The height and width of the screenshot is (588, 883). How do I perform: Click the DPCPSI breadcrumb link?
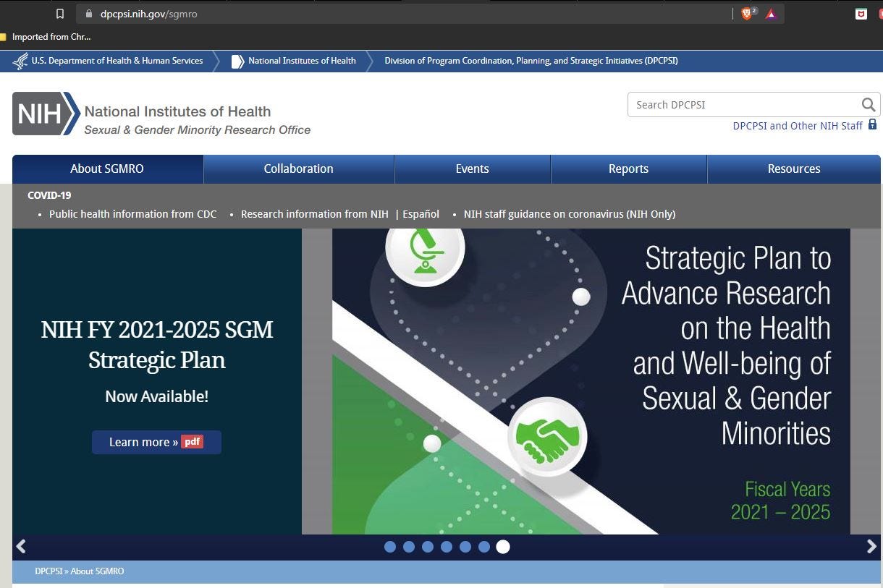coord(48,571)
